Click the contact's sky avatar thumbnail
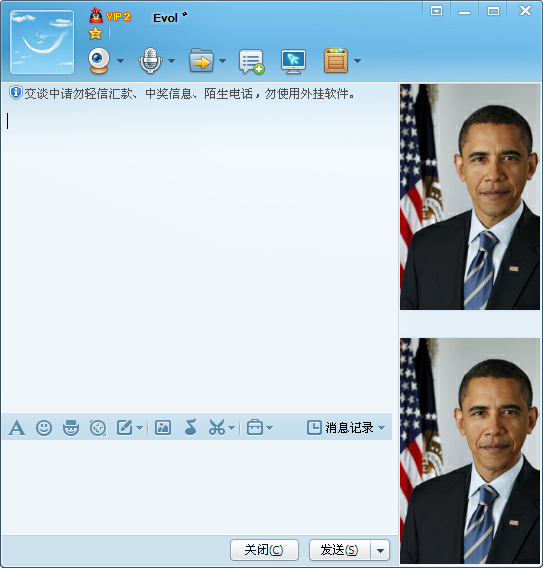The height and width of the screenshot is (568, 543). click(42, 42)
